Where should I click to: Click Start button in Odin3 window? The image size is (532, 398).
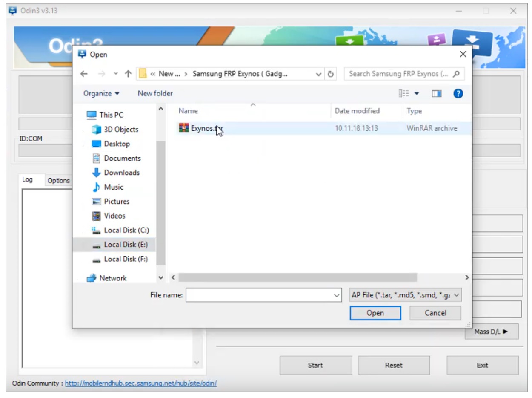pos(315,365)
